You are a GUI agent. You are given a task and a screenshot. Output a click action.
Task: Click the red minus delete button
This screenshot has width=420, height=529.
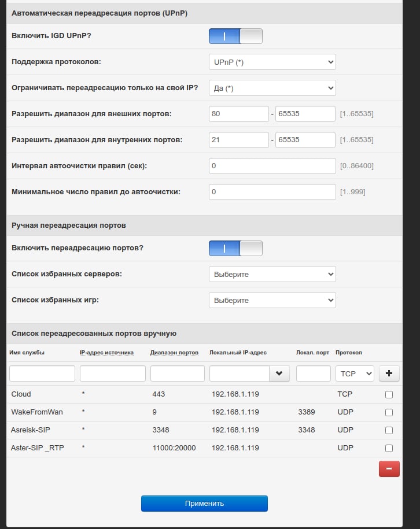(389, 469)
